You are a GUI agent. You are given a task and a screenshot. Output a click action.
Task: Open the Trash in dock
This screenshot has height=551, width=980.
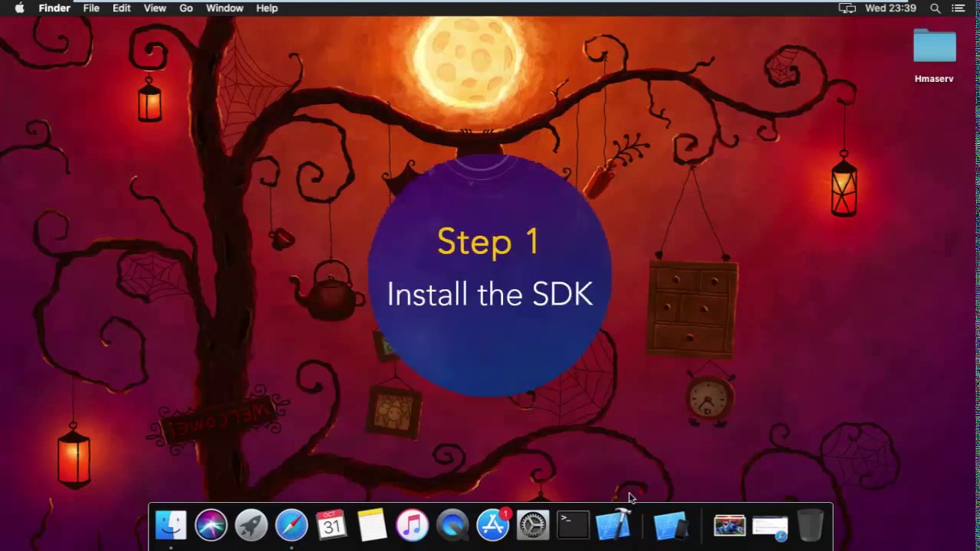point(810,525)
